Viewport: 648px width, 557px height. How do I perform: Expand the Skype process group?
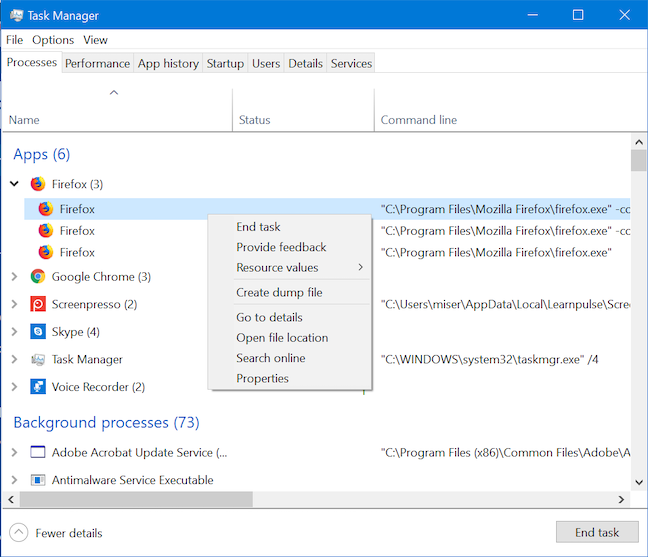coord(14,331)
